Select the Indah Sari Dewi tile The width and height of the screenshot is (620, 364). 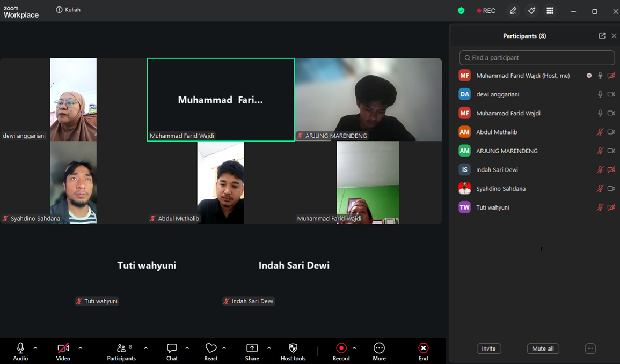coord(294,265)
